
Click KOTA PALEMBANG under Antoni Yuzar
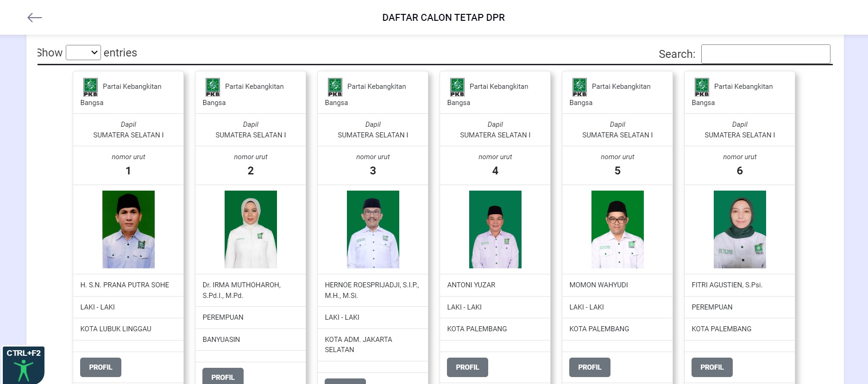477,329
